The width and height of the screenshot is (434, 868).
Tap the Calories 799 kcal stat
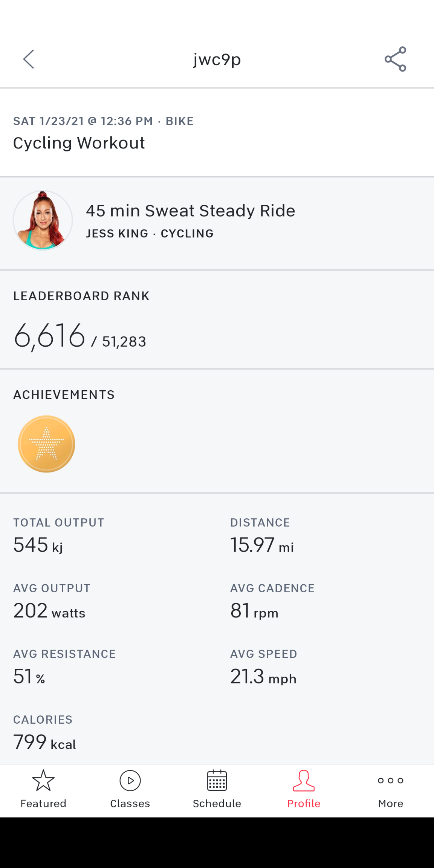(44, 742)
